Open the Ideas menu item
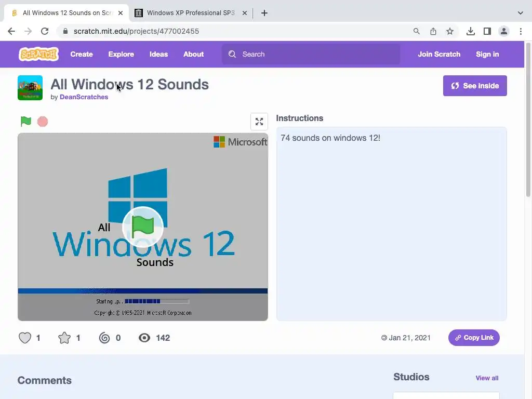This screenshot has width=532, height=399. 159,54
